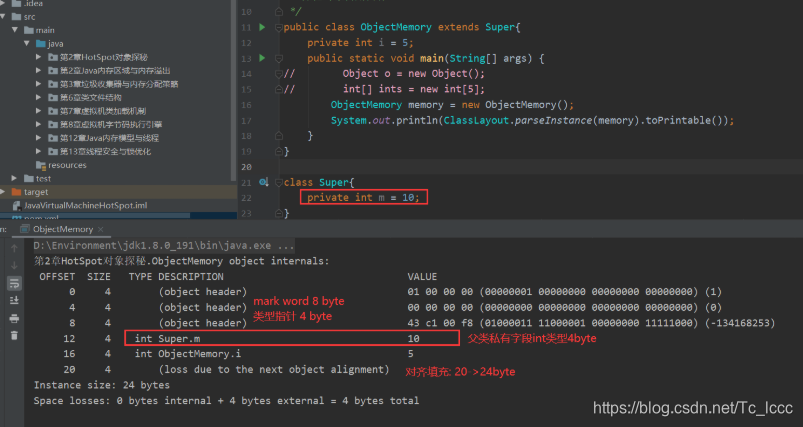Fold the Super class at line 21
The height and width of the screenshot is (427, 803).
point(279,182)
